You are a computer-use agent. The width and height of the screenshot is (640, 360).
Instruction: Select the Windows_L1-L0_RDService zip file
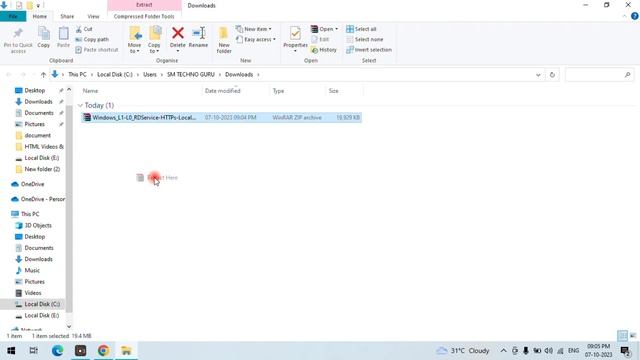pyautogui.click(x=221, y=118)
